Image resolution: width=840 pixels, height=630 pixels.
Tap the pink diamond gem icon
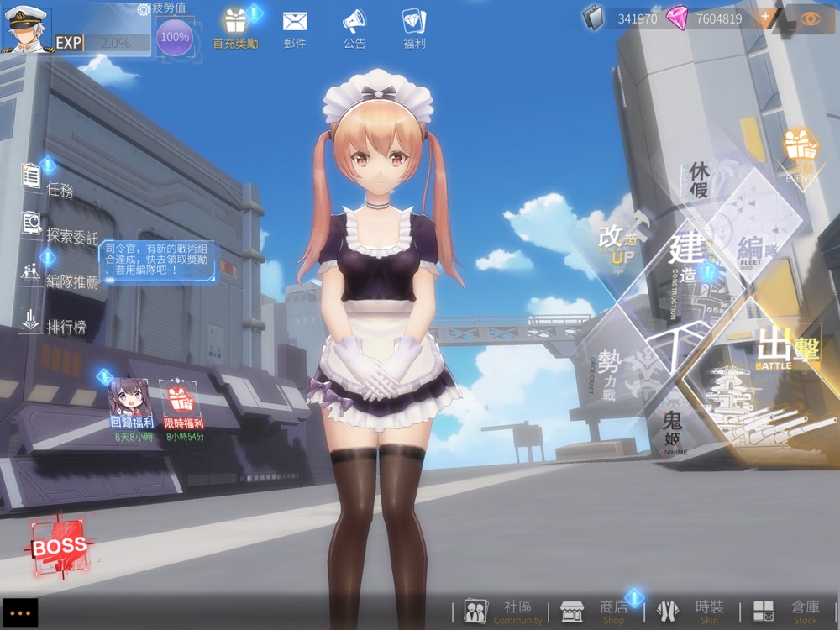point(677,18)
